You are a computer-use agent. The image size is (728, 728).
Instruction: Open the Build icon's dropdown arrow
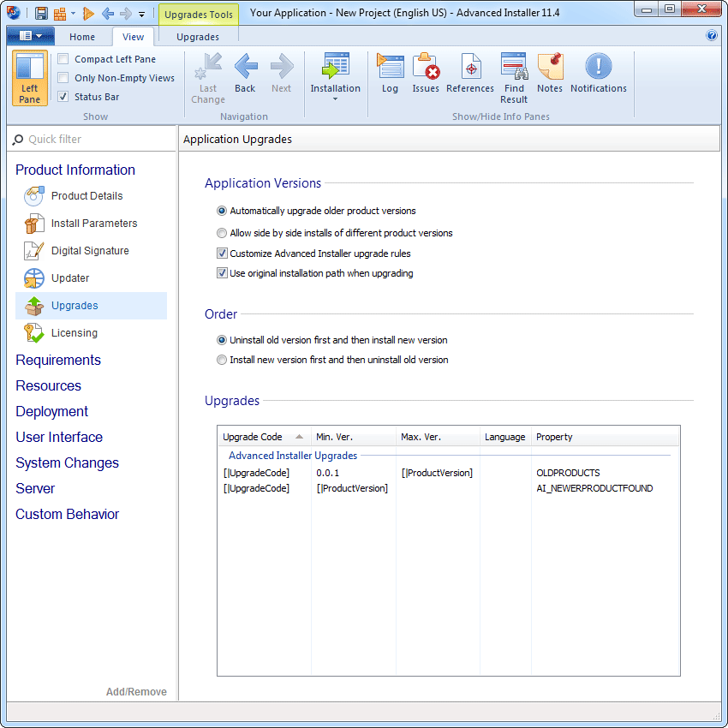coord(73,14)
